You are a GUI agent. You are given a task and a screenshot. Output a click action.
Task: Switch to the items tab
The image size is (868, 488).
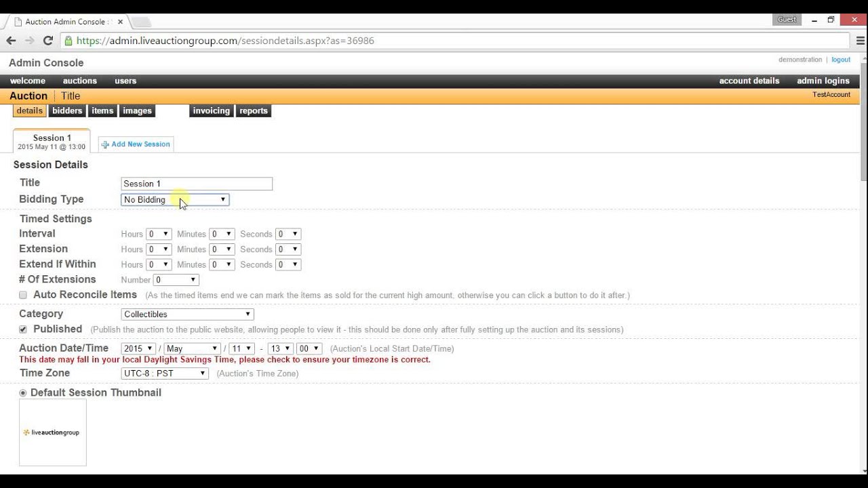click(x=102, y=111)
